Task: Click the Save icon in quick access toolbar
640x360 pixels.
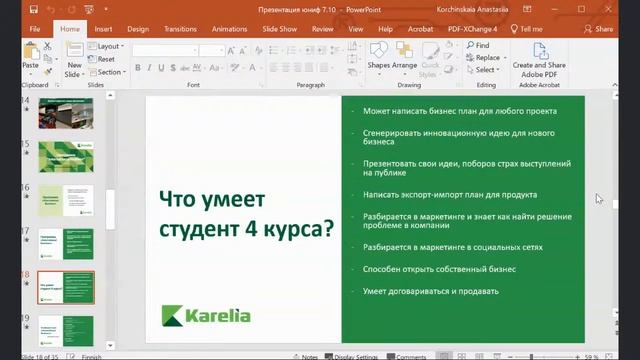Action: click(34, 9)
